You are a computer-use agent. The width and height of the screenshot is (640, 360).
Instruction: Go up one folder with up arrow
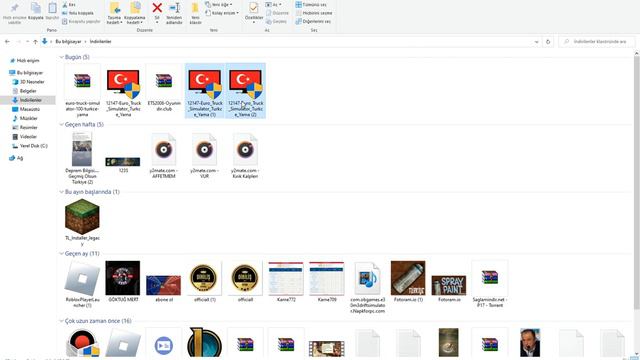[36, 42]
